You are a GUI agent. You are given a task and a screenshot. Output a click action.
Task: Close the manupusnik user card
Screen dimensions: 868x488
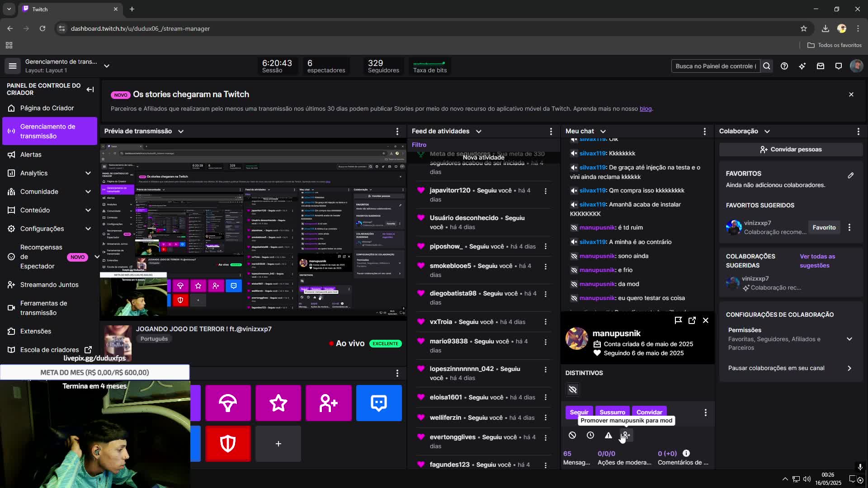point(706,320)
